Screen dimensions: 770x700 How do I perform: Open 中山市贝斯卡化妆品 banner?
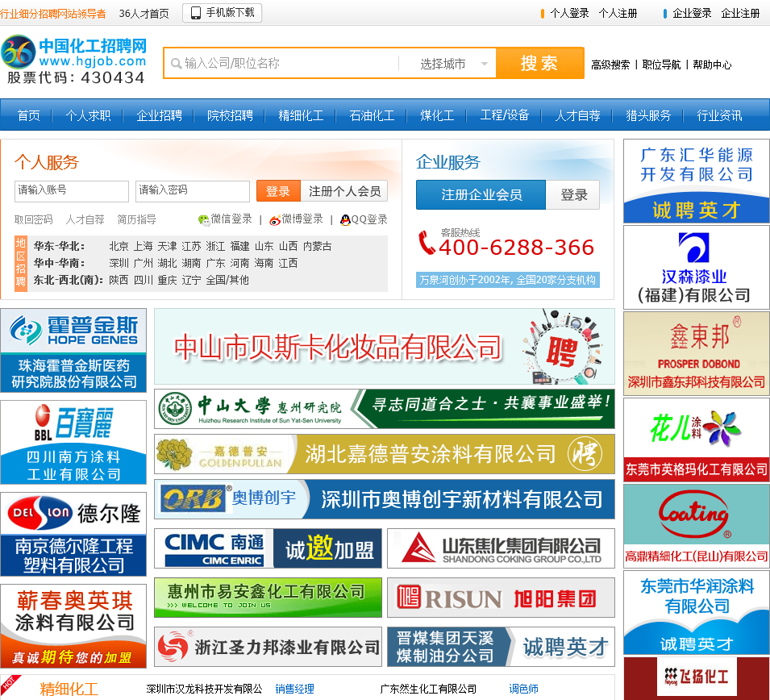[x=385, y=346]
